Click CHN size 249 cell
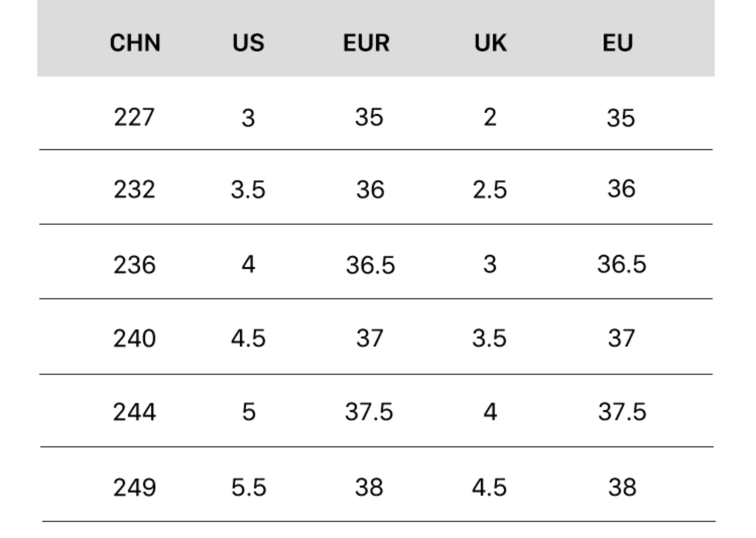This screenshot has width=756, height=538. tap(134, 488)
